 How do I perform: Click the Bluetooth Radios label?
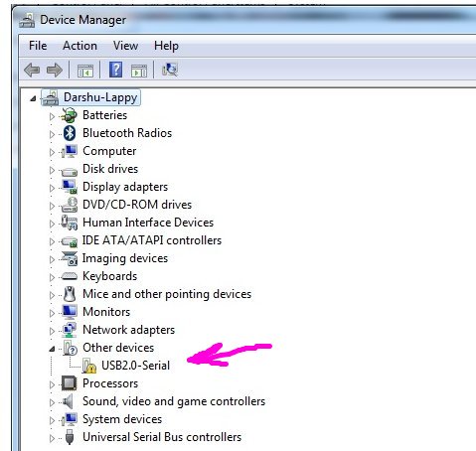point(127,133)
